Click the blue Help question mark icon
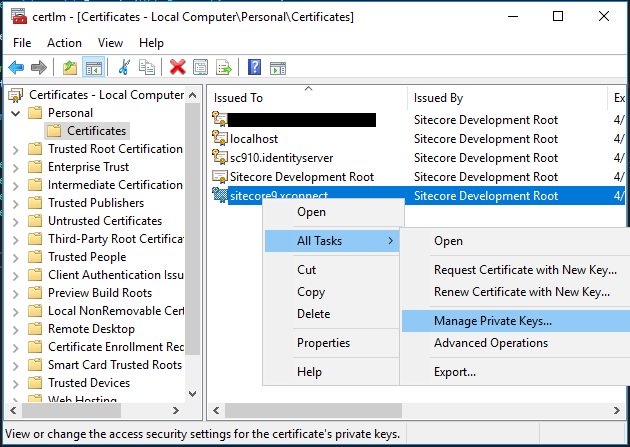This screenshot has height=447, width=630. pos(254,67)
